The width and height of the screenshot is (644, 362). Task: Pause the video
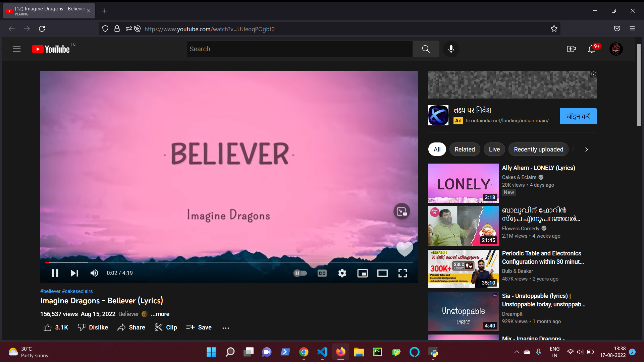point(55,273)
